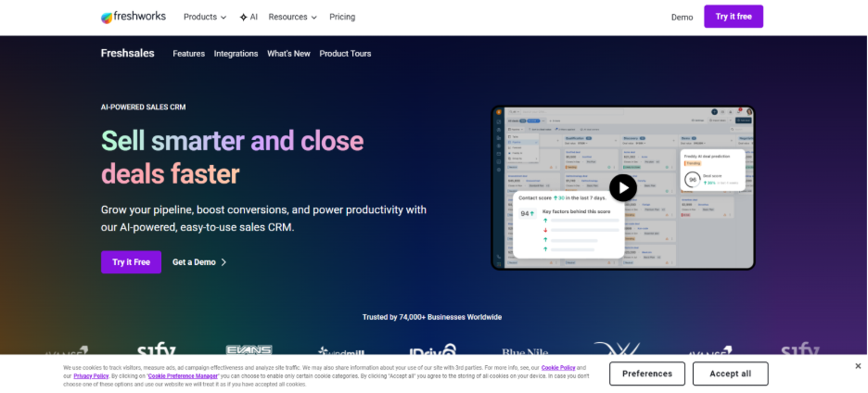Viewport: 868px width, 393px height.
Task: Click the hero Try it Free button
Action: pos(131,262)
